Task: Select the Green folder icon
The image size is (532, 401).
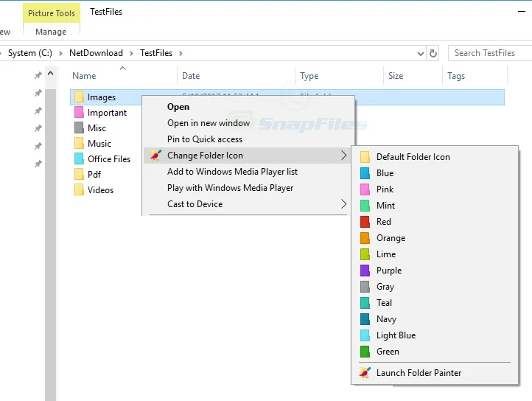Action: (365, 352)
